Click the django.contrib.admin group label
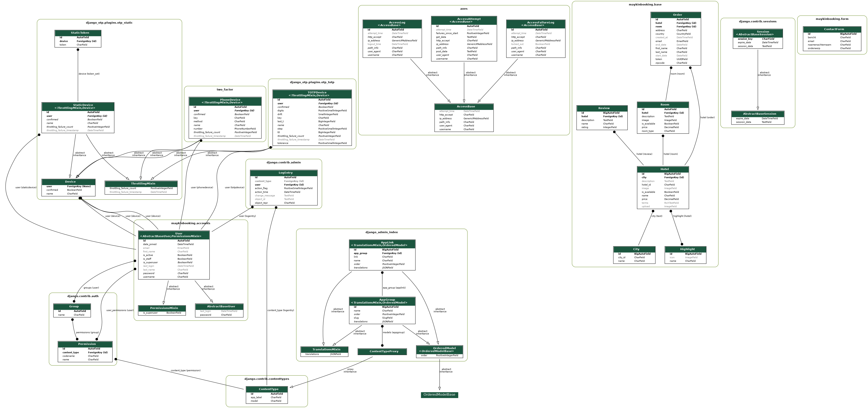The height and width of the screenshot is (408, 868). click(283, 163)
